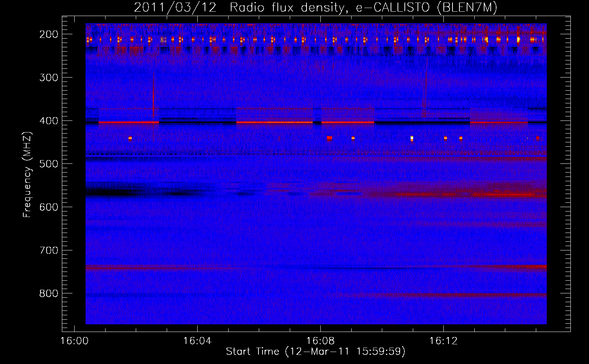Click the 16:08 time tick label

point(320,341)
